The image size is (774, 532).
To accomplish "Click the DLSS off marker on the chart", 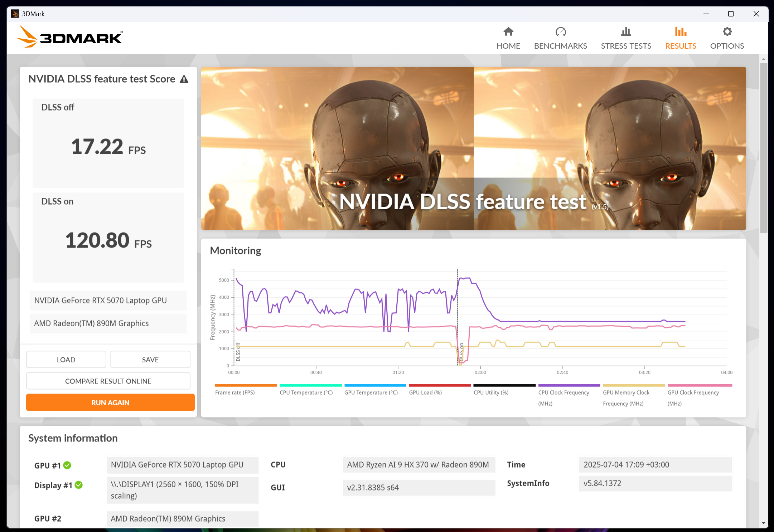I will coord(238,352).
